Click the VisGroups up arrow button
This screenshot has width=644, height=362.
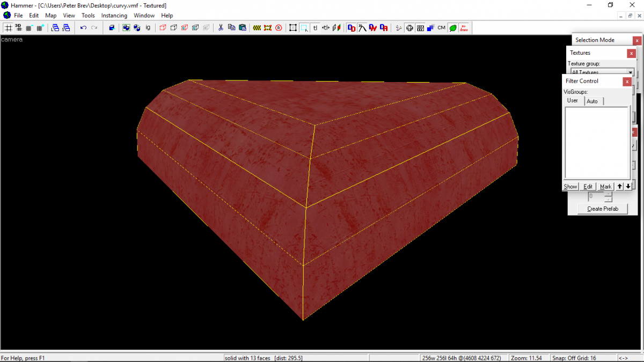[x=619, y=186]
